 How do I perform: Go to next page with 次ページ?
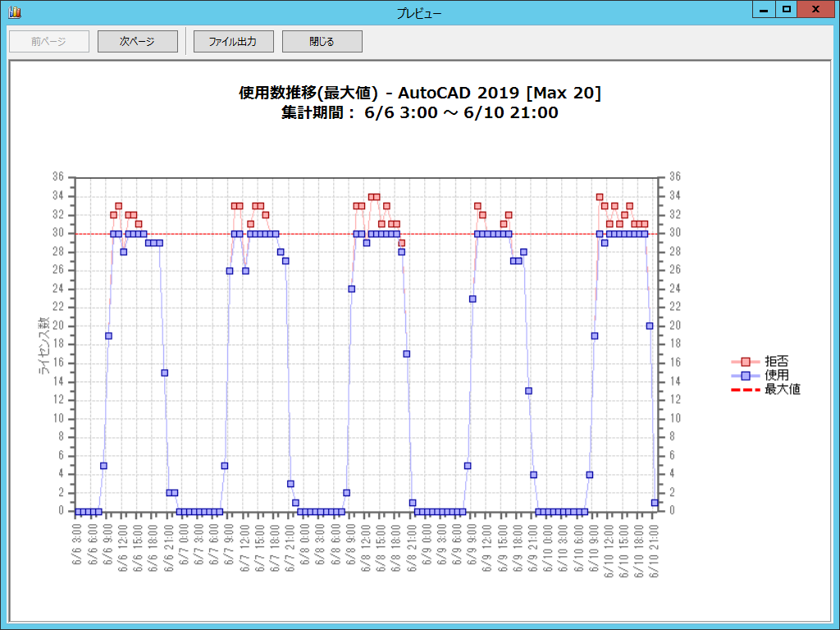pos(137,41)
